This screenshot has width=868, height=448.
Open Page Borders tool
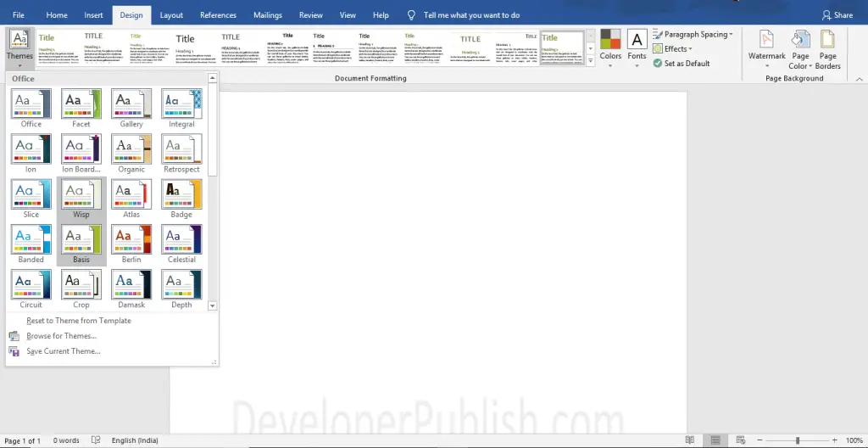tap(827, 49)
